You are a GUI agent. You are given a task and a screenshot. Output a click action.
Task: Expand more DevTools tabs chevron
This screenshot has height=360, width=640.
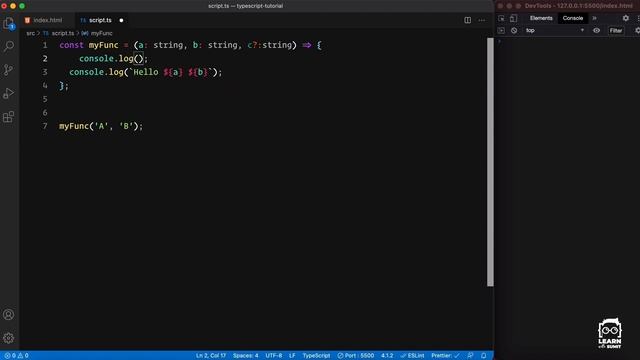click(x=594, y=18)
